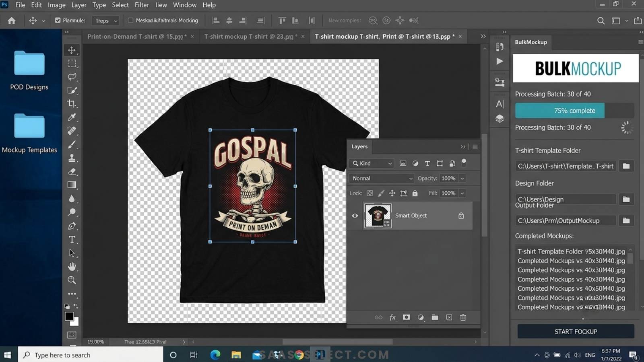Click the Output Folder path field

pyautogui.click(x=566, y=220)
